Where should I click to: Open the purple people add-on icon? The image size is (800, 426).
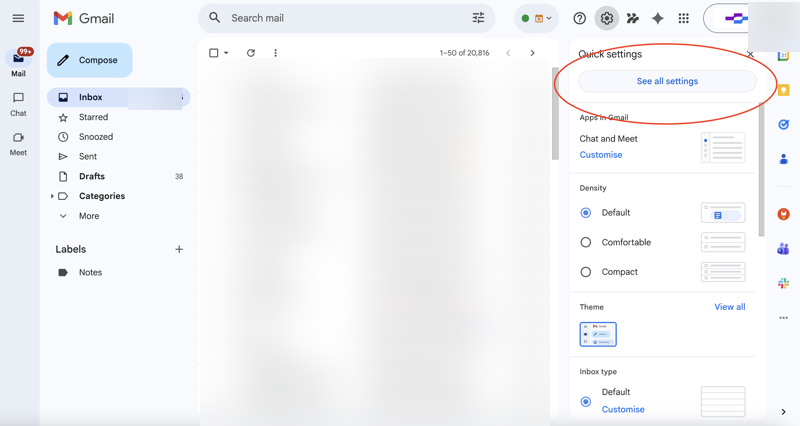tap(784, 248)
